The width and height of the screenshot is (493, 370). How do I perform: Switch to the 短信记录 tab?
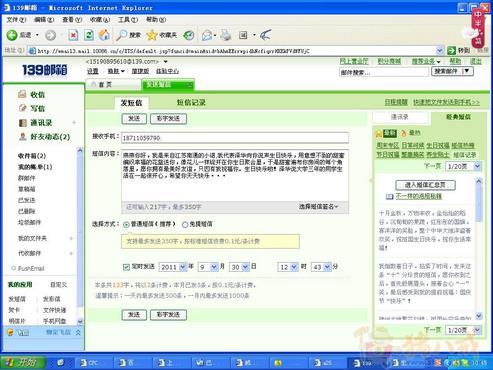tap(191, 103)
